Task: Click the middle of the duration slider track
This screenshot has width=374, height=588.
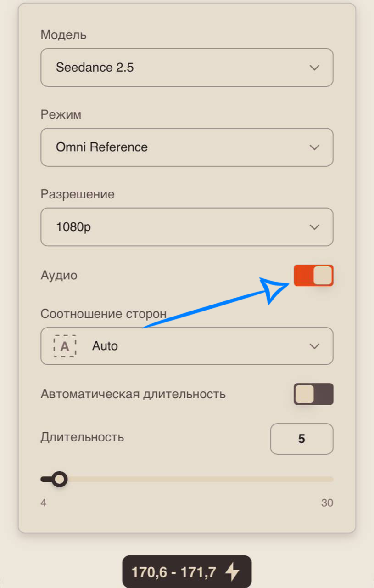Action: [x=187, y=480]
